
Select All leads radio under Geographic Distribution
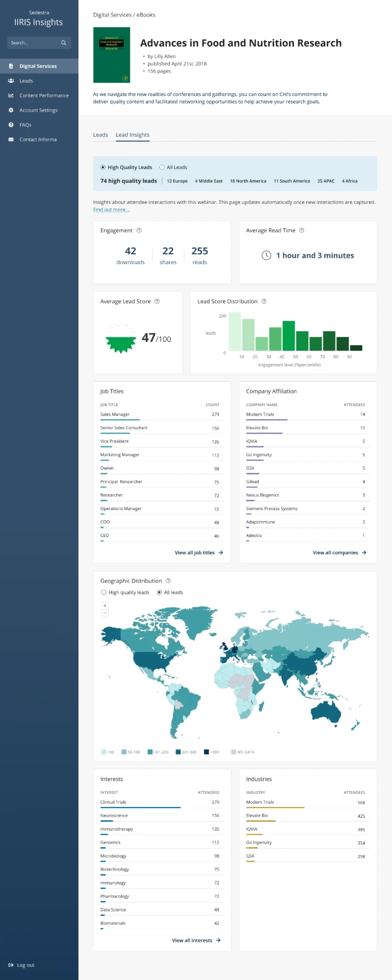(x=159, y=592)
